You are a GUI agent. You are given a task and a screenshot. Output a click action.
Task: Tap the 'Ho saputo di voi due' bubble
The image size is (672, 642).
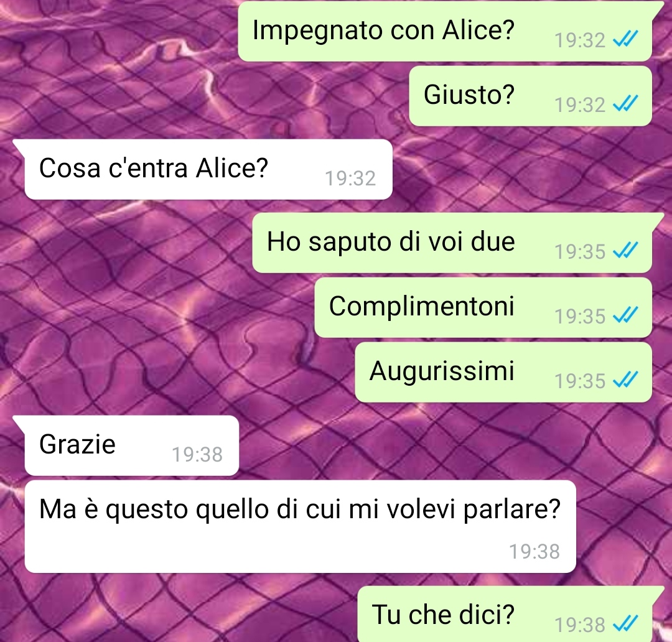[452, 243]
